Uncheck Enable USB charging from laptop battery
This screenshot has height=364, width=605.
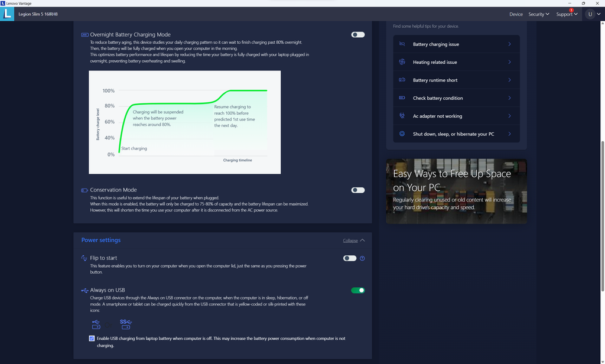92,339
